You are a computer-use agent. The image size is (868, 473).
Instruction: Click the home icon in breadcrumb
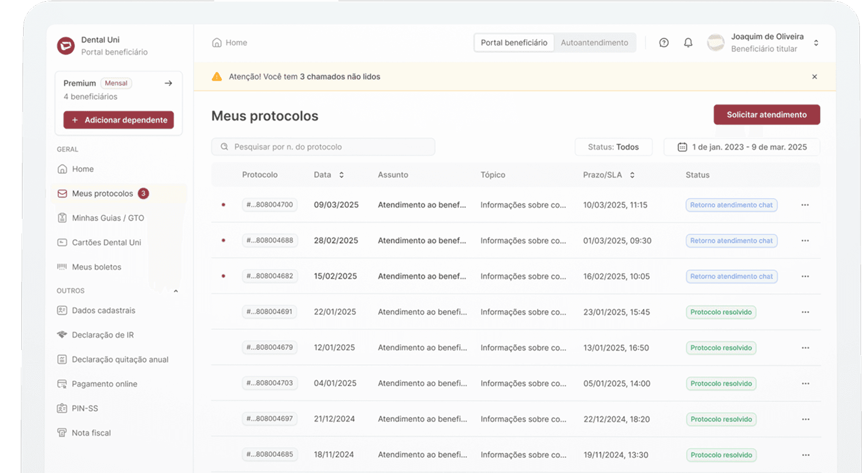(217, 43)
